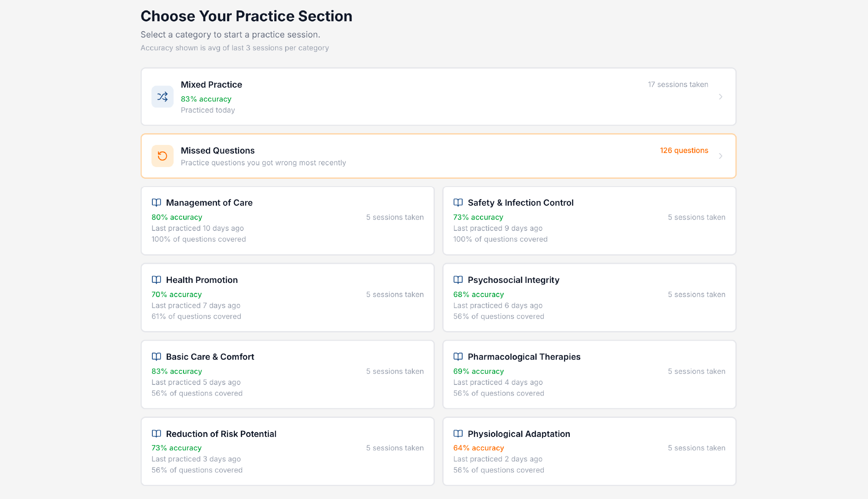The height and width of the screenshot is (499, 868).
Task: Click 'Last practiced 4 days ago'
Action: [498, 382]
